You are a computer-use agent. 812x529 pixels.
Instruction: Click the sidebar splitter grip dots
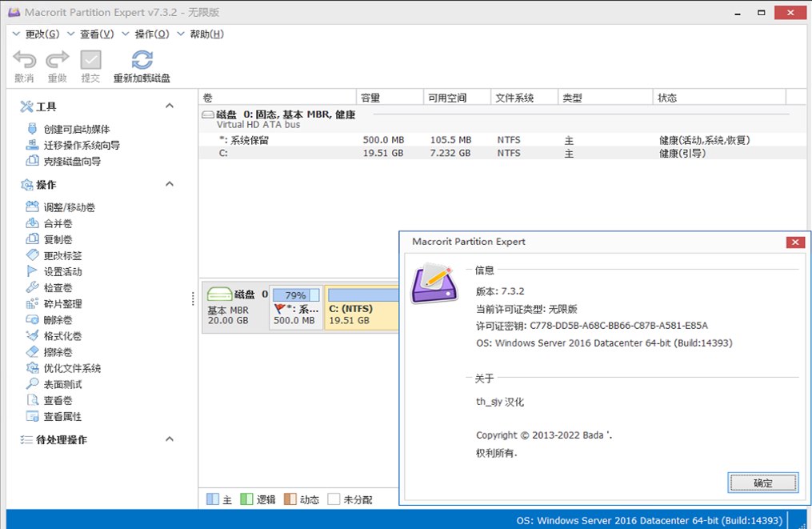point(193,299)
